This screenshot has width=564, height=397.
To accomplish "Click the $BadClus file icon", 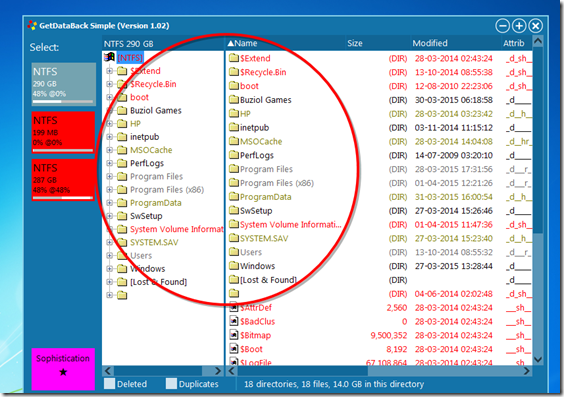I will pyautogui.click(x=234, y=321).
